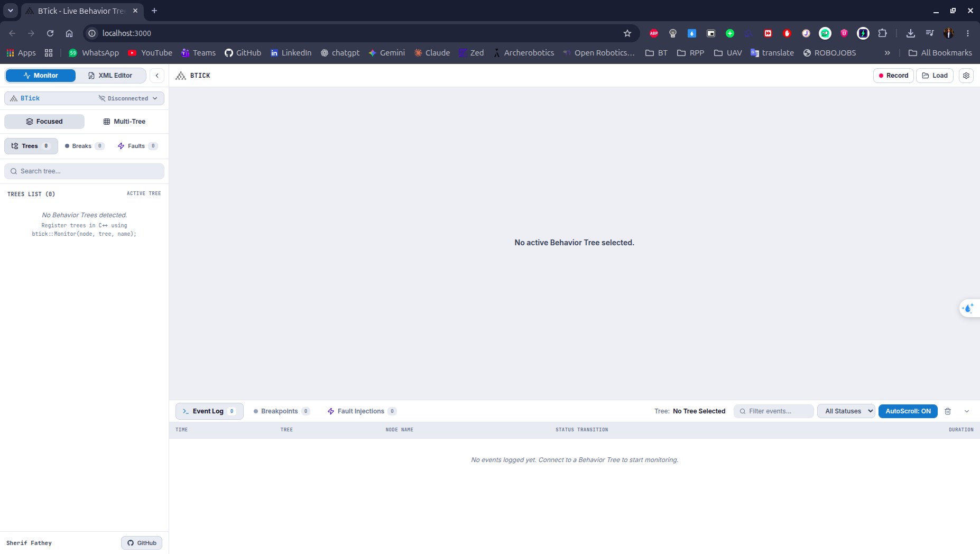Open the XML Editor tab
This screenshot has width=980, height=554.
[110, 76]
